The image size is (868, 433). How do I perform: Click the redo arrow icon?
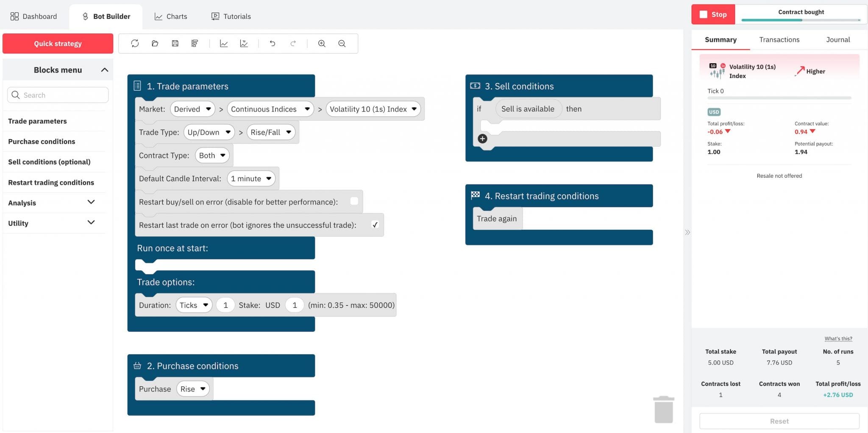pos(293,43)
